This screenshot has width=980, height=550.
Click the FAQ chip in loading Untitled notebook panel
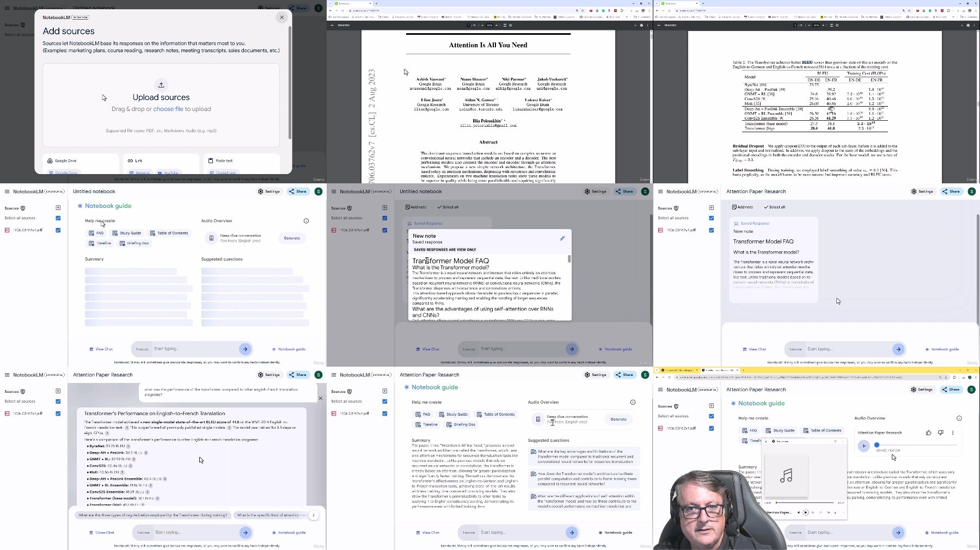[96, 233]
